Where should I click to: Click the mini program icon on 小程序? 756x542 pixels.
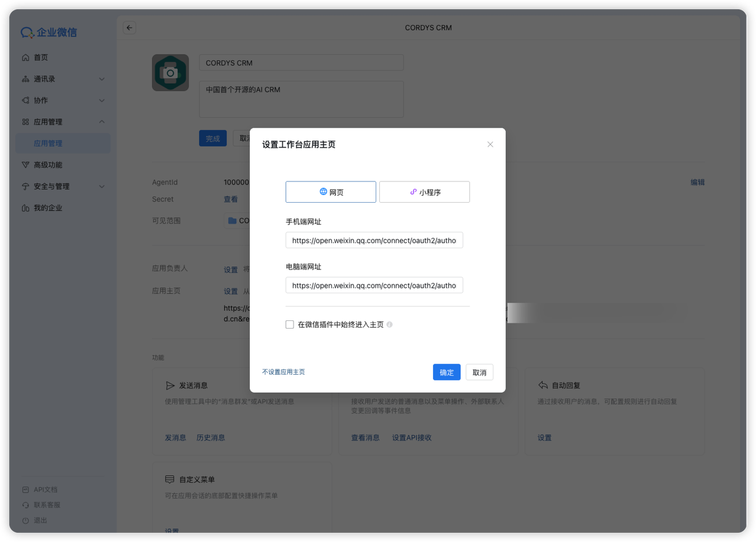click(x=413, y=192)
